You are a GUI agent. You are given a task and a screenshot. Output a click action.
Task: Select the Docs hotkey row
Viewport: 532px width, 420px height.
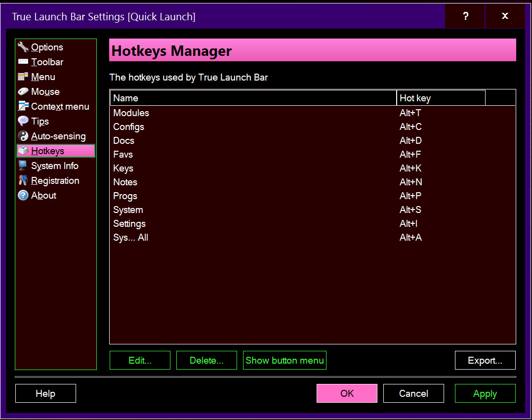(313, 141)
